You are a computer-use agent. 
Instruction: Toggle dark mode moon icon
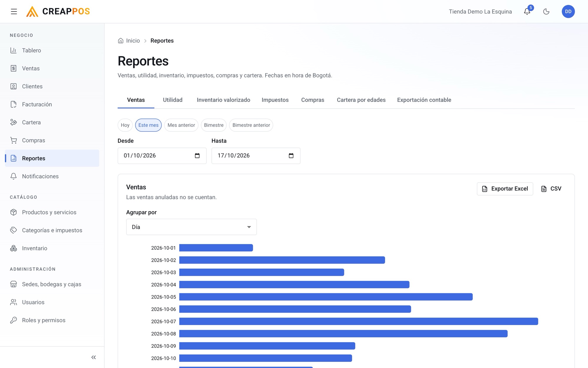point(546,11)
